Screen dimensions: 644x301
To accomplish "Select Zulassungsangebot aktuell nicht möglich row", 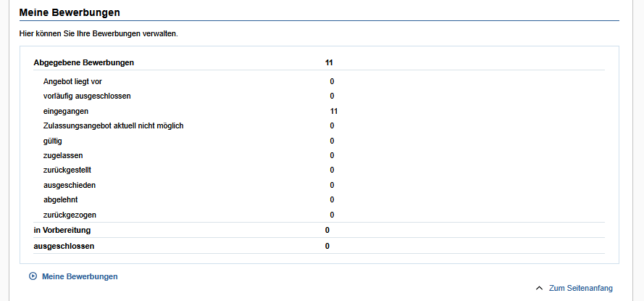I will point(113,125).
